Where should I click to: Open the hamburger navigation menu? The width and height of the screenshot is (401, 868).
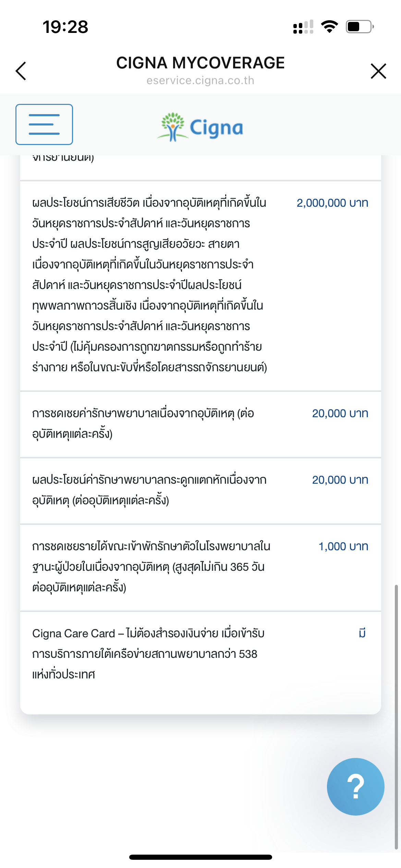(x=44, y=124)
